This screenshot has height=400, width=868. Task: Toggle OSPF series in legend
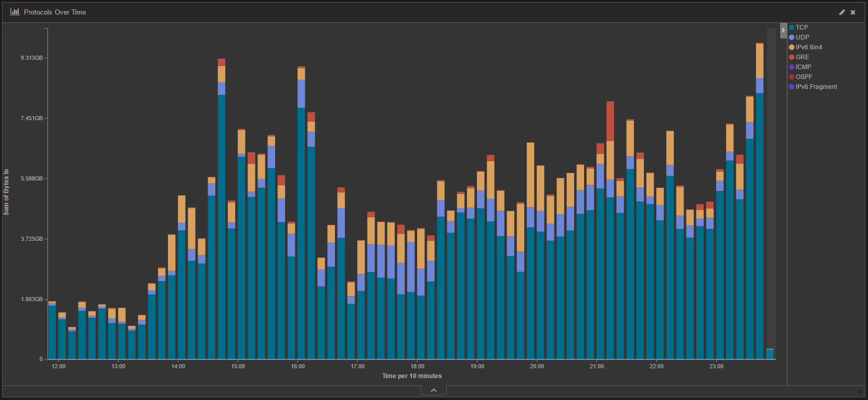tap(800, 77)
